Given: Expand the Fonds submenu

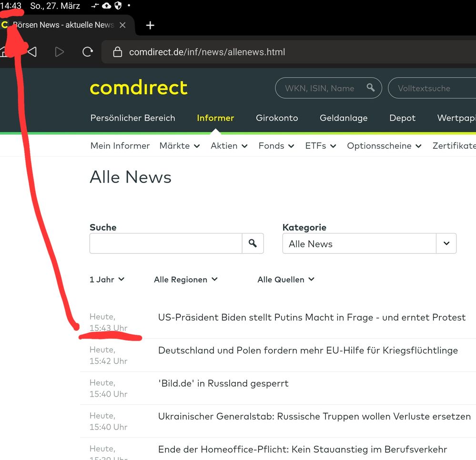Looking at the screenshot, I should click(x=276, y=146).
